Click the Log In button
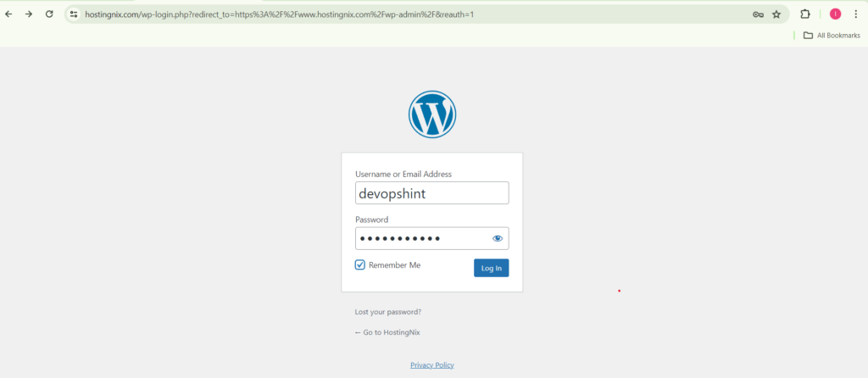Screen dimensions: 868x378 491,268
